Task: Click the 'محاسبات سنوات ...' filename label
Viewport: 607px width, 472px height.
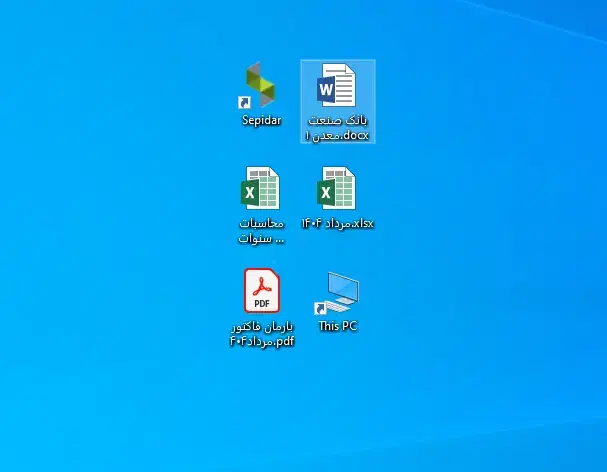Action: [261, 231]
